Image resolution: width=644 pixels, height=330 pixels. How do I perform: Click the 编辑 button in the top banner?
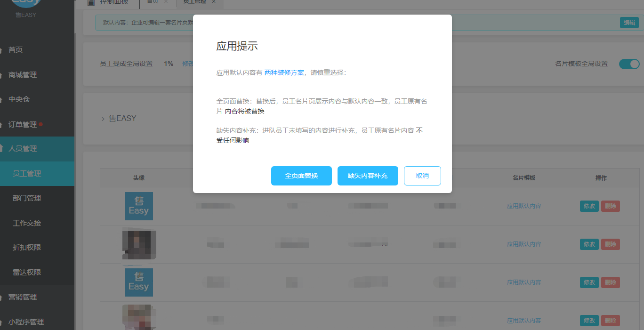(629, 22)
